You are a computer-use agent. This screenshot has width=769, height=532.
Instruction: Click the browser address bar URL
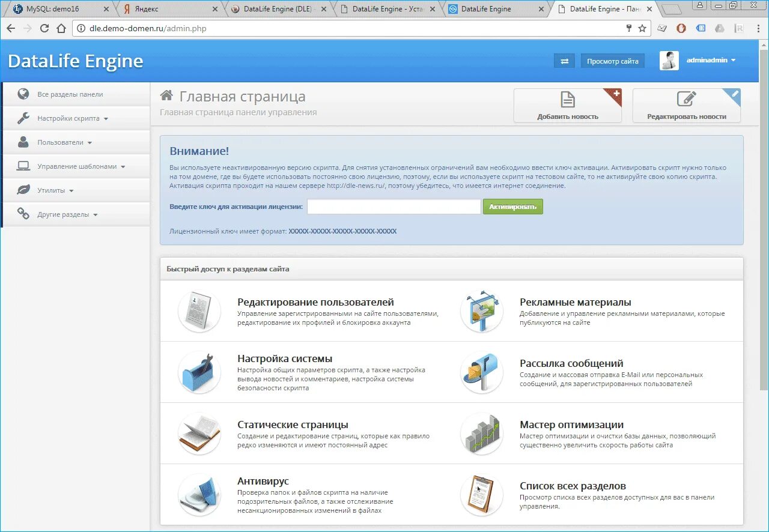[148, 28]
